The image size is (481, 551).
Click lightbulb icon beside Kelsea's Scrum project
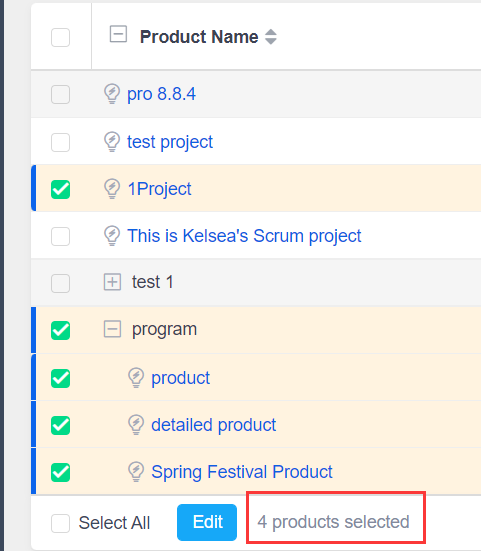click(x=112, y=235)
